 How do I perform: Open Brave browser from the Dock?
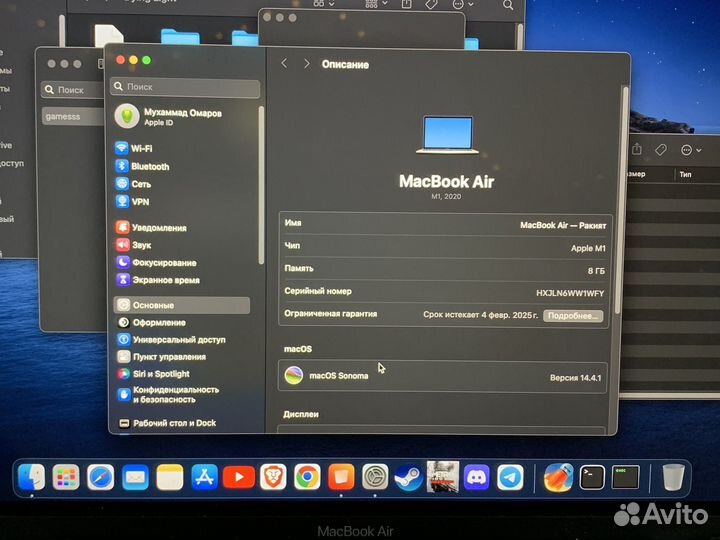click(273, 477)
